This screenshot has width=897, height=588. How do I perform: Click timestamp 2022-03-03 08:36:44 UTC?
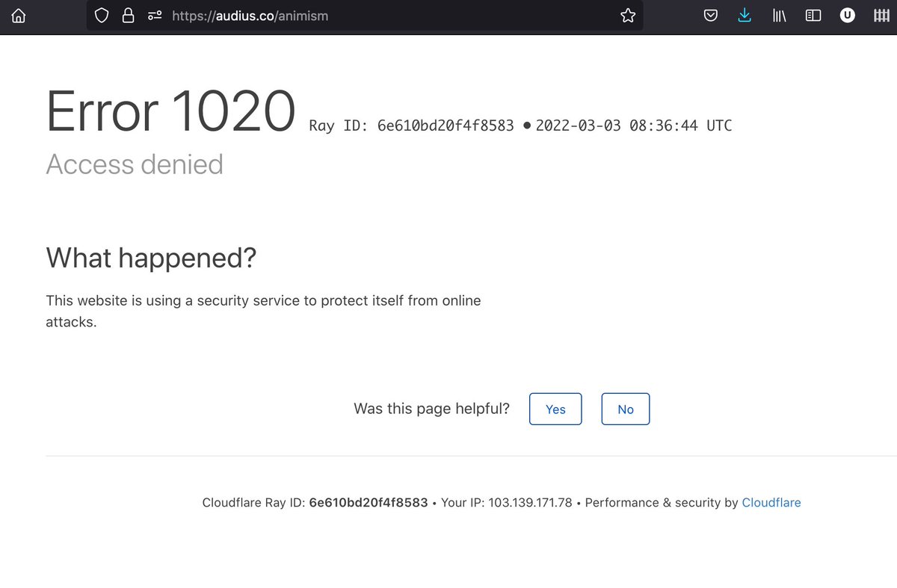pyautogui.click(x=634, y=126)
